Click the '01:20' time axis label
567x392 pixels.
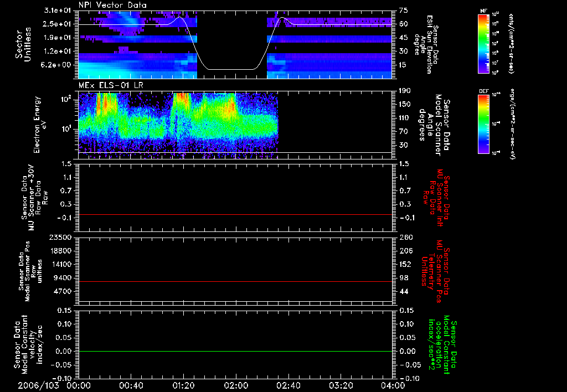click(x=183, y=385)
